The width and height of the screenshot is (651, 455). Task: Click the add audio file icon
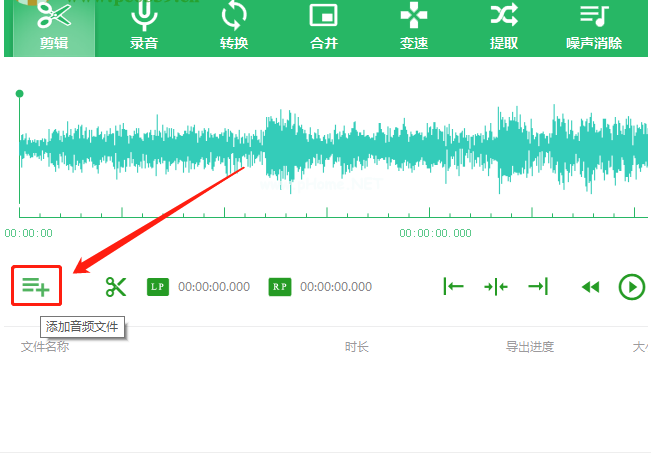36,287
